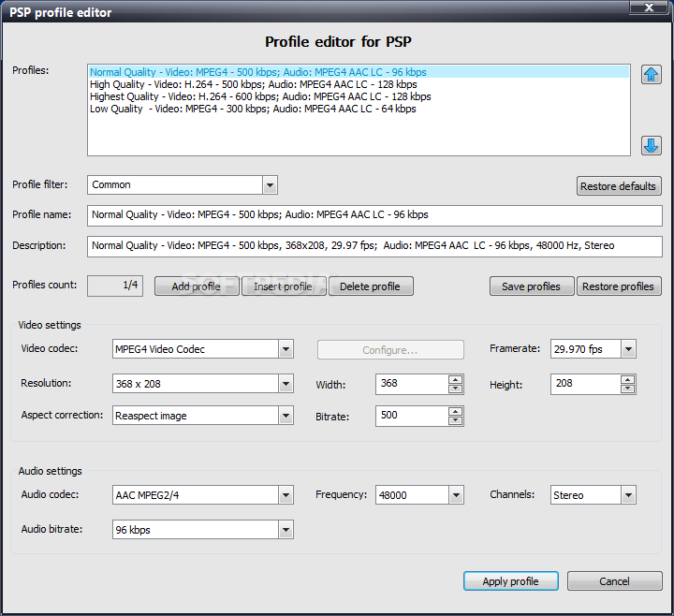Open the Video codec dropdown
Viewport: 674px width, 616px height.
tap(286, 349)
